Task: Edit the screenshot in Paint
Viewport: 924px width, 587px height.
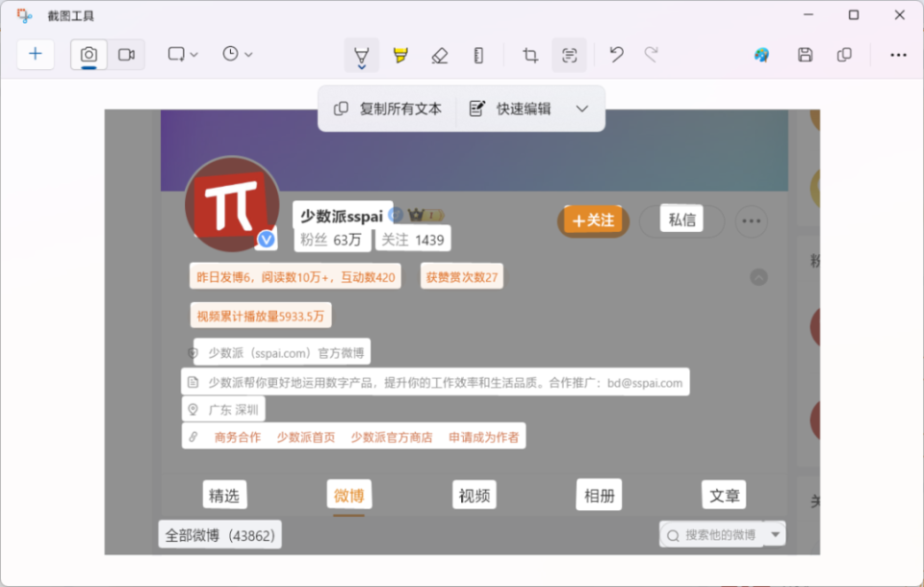Action: 760,55
